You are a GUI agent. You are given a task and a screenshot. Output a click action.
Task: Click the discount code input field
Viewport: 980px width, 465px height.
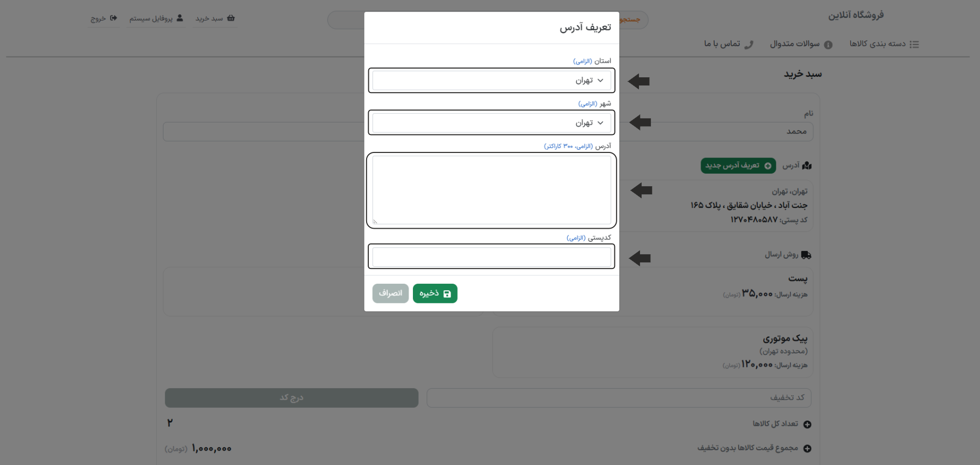618,398
